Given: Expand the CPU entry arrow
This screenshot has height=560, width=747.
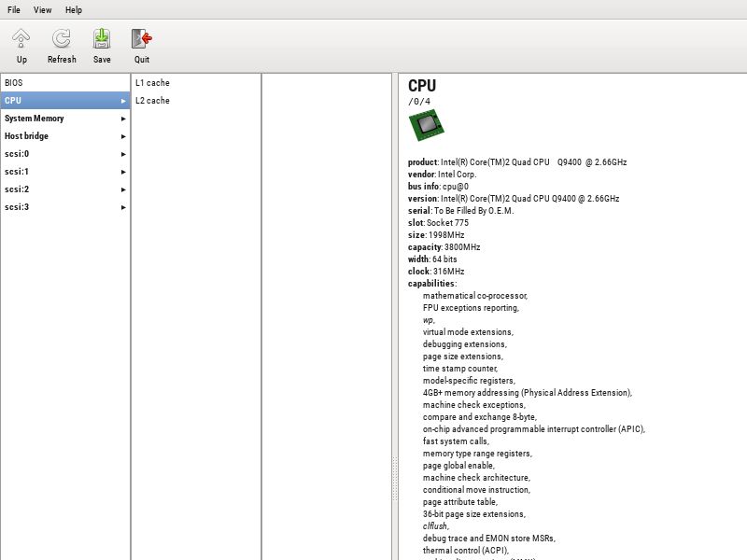Looking at the screenshot, I should click(123, 101).
